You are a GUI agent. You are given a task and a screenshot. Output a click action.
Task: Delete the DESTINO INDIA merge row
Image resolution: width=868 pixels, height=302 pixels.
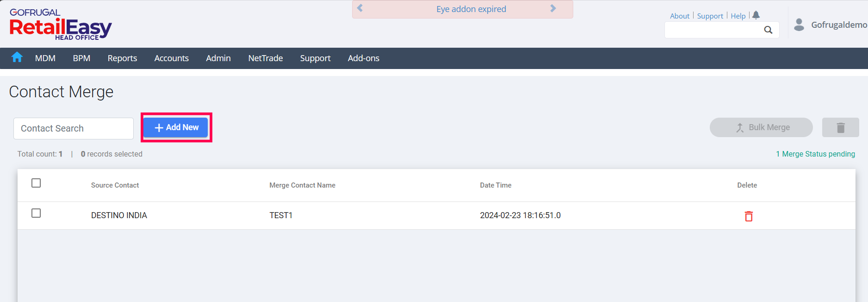(748, 216)
